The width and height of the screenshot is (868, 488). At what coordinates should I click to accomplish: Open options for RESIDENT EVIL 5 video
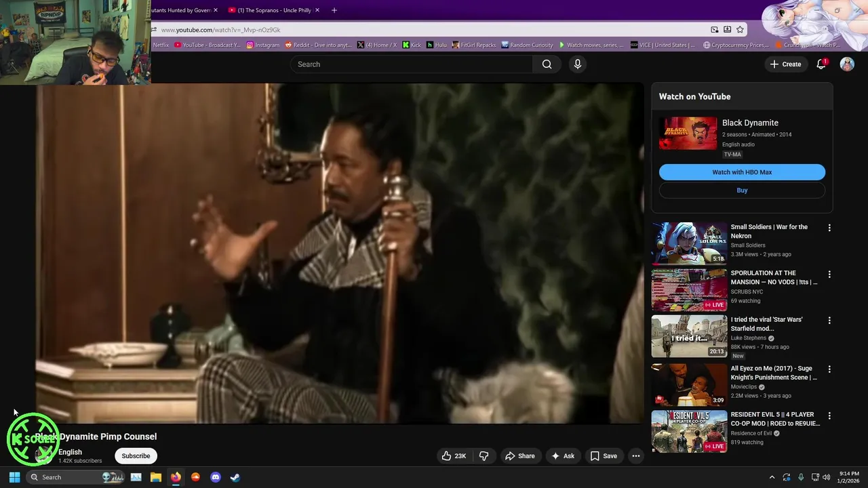point(829,415)
